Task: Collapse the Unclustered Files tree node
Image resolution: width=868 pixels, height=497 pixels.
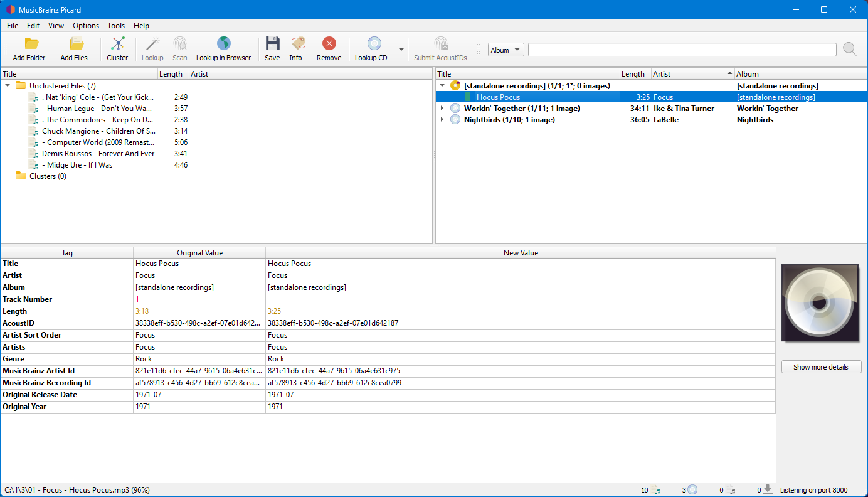Action: [x=8, y=85]
